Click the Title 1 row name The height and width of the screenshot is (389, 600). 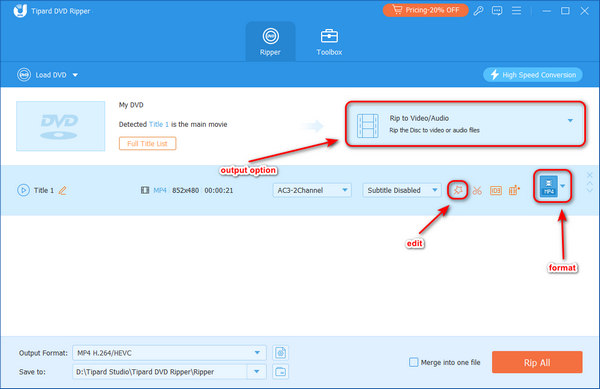44,190
